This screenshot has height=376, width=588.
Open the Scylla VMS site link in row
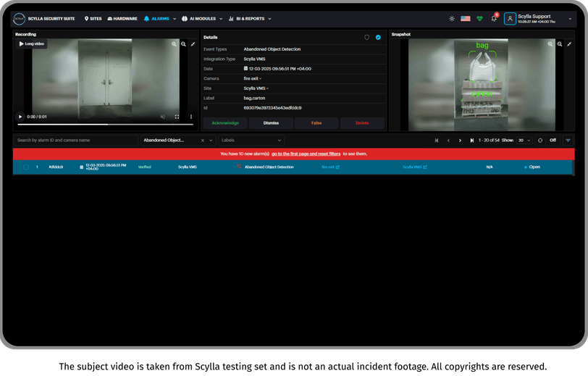[415, 167]
